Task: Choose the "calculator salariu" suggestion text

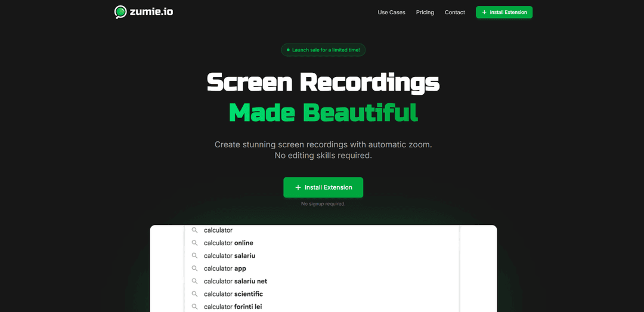Action: tap(229, 256)
